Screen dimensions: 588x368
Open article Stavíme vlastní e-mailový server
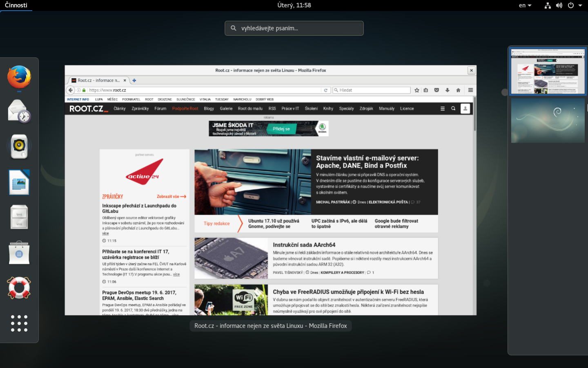pyautogui.click(x=367, y=162)
